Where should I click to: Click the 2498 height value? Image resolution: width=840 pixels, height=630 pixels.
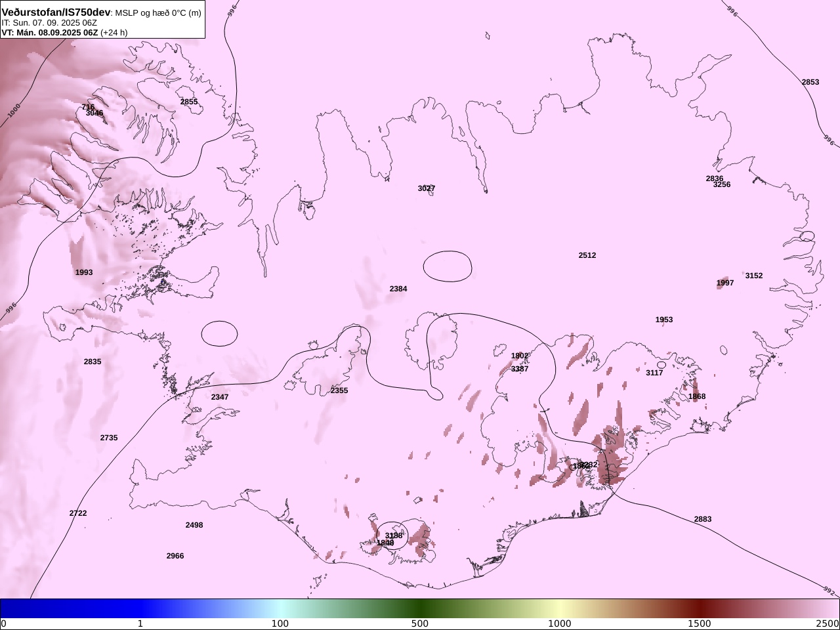pyautogui.click(x=194, y=525)
